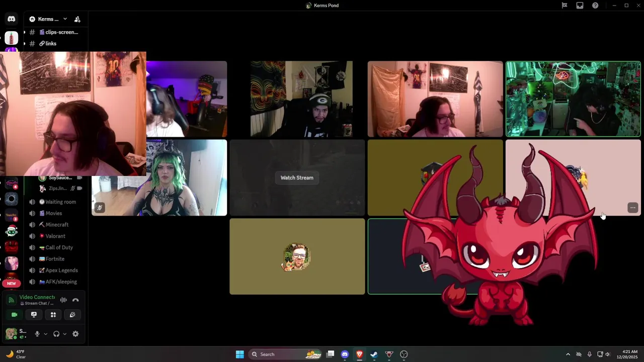Mute the microphone in user panel
This screenshot has height=362, width=644.
pos(37,334)
